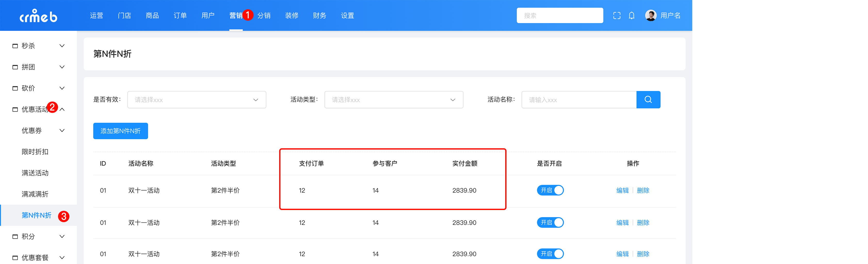This screenshot has width=868, height=264.
Task: Open the 活动类型 dropdown
Action: pos(393,99)
